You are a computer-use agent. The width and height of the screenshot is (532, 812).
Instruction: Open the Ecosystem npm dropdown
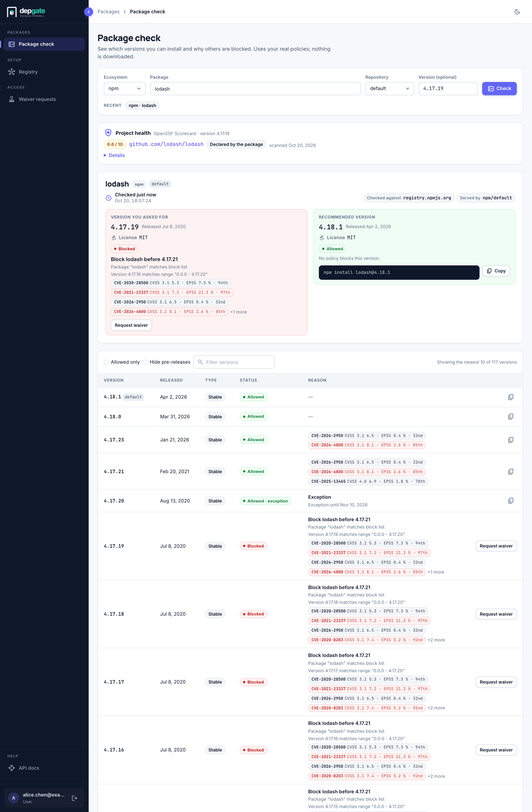125,88
